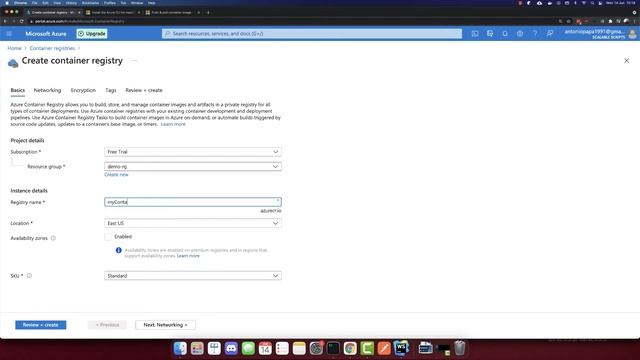This screenshot has width=640, height=360.
Task: Go back with Chrome's back arrow
Action: tap(5, 21)
